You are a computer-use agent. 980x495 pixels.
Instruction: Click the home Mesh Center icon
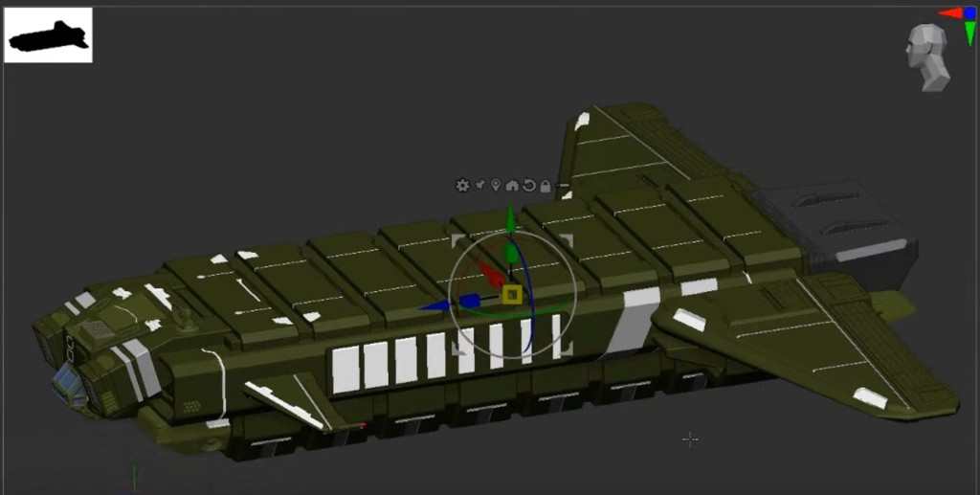(512, 185)
